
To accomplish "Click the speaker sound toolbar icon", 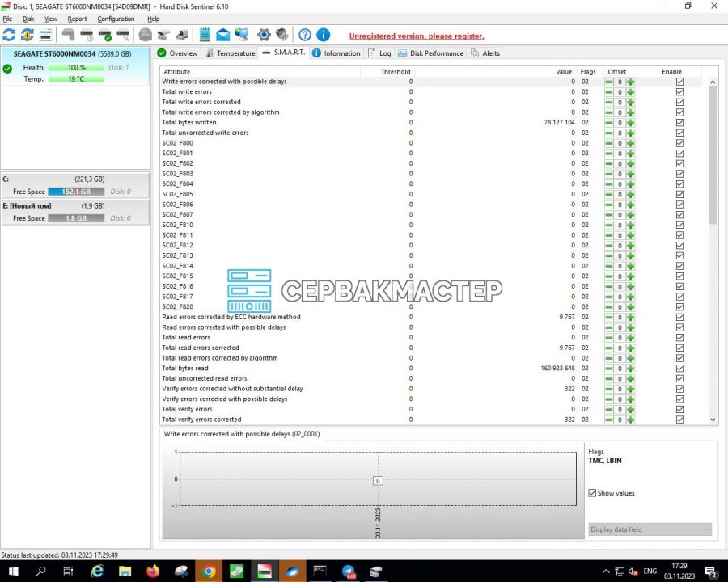I will pos(281,35).
